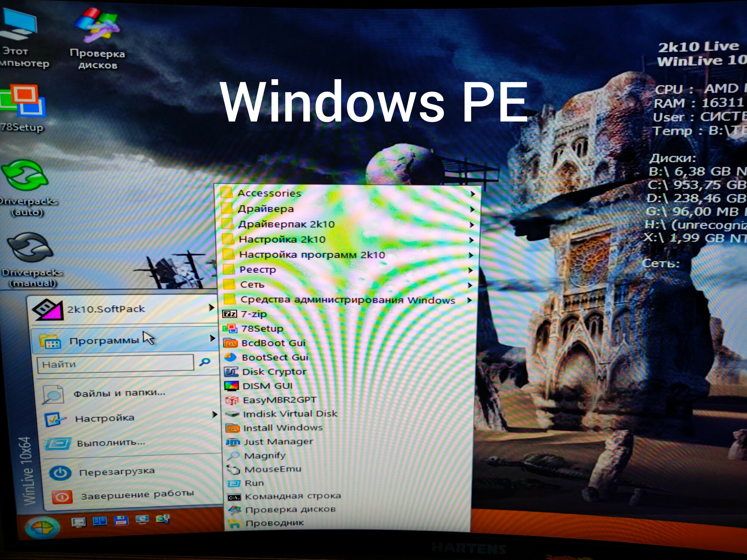Screen dimensions: 747x560
Task: Launch BootSect Gui from the menu
Action: 275,358
